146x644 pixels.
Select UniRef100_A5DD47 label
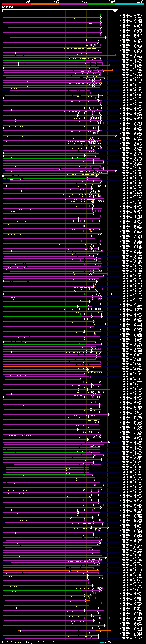(x=131, y=85)
